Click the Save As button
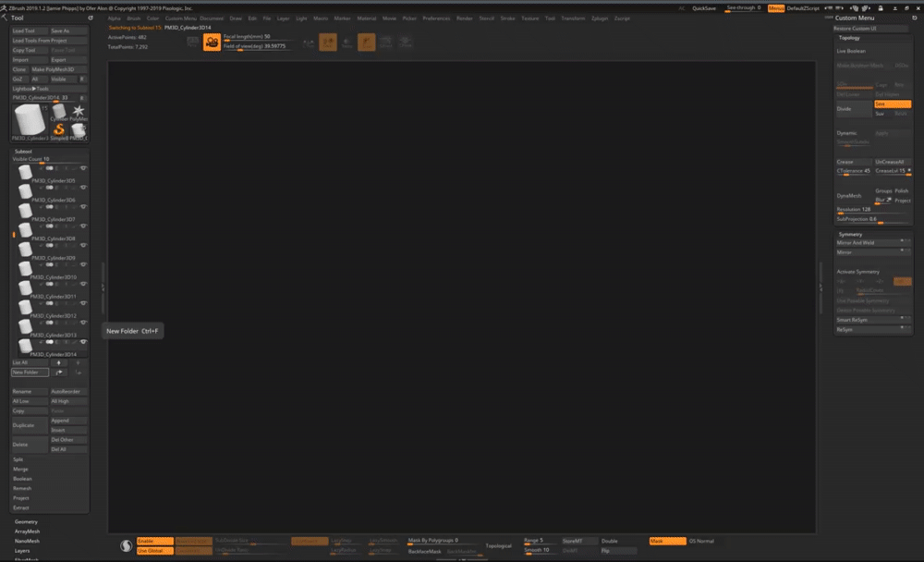 [x=68, y=31]
